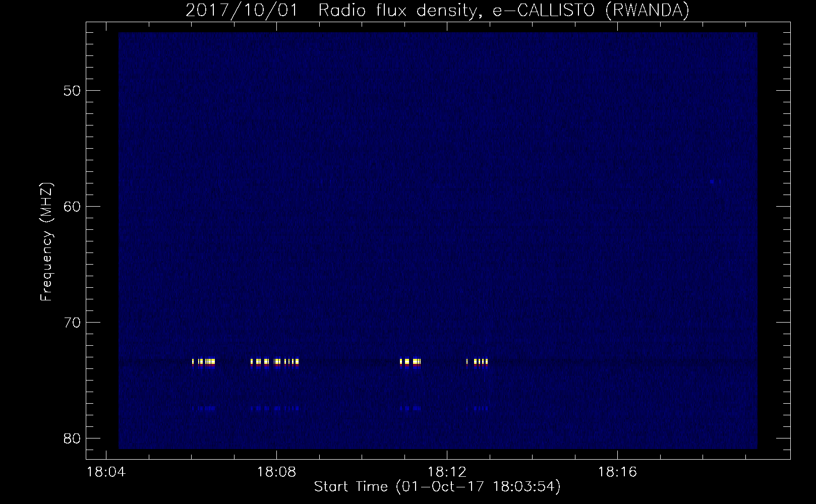Click the 'Start Time (01-Oct-17 18:03:54)' label
The image size is (816, 504).
coord(437,487)
